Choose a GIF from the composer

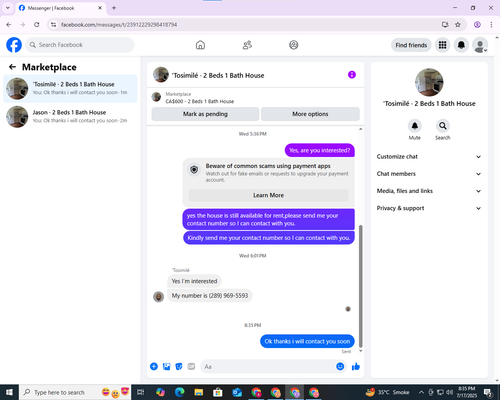coord(191,367)
